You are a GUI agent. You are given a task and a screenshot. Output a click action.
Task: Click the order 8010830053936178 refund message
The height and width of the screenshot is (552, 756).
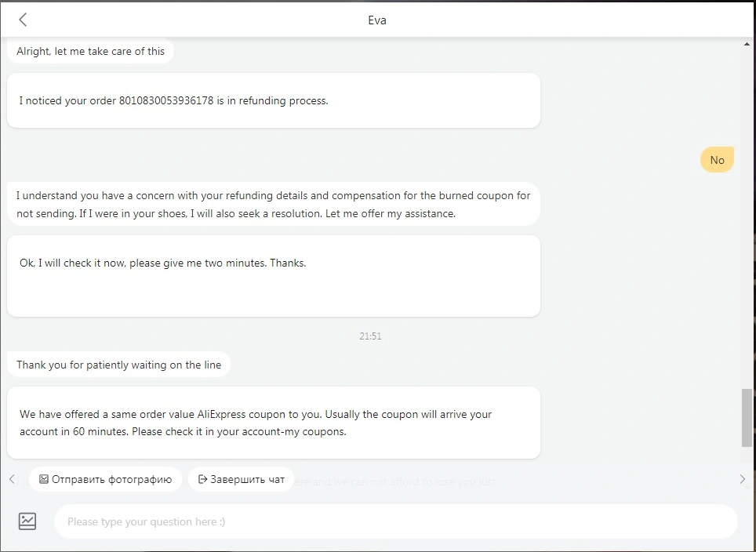tap(274, 100)
